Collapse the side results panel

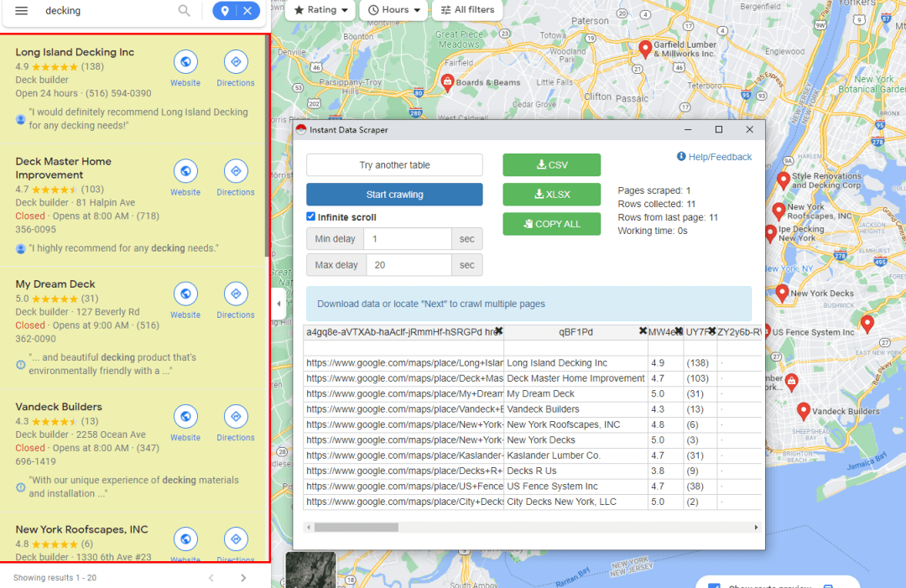(279, 304)
